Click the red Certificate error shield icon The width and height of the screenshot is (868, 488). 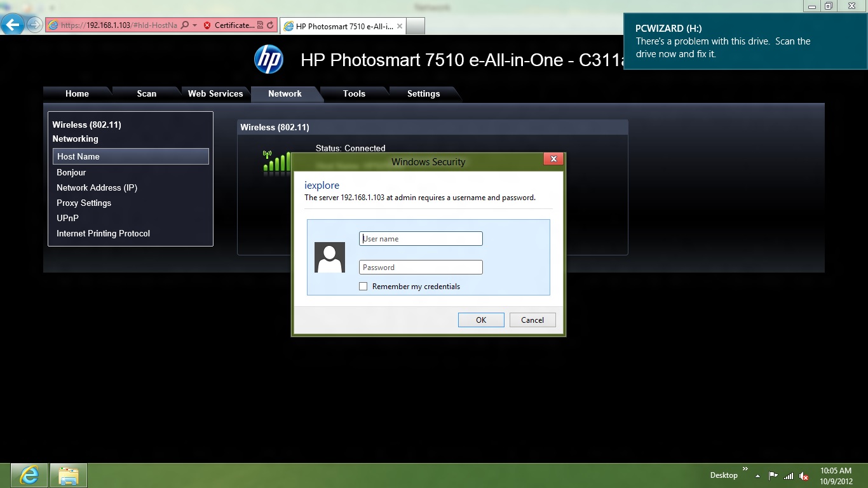[x=207, y=25]
